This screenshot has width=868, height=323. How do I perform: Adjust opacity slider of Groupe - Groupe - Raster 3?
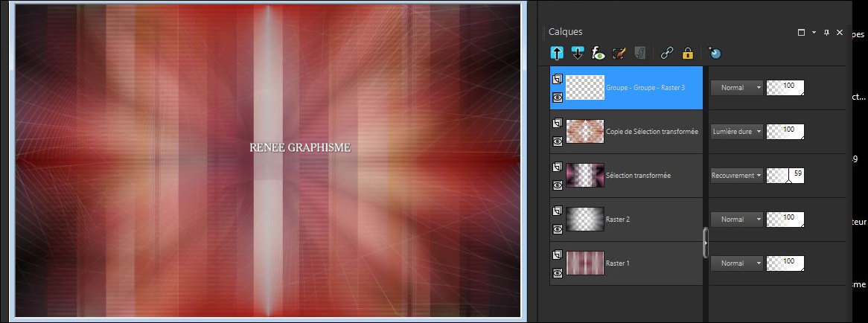pos(785,87)
